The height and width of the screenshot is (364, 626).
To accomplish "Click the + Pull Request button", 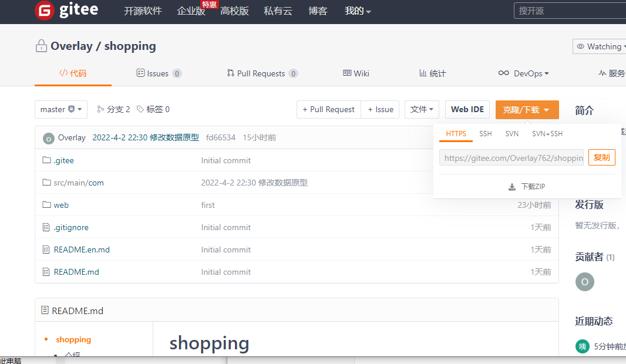I will tap(329, 109).
